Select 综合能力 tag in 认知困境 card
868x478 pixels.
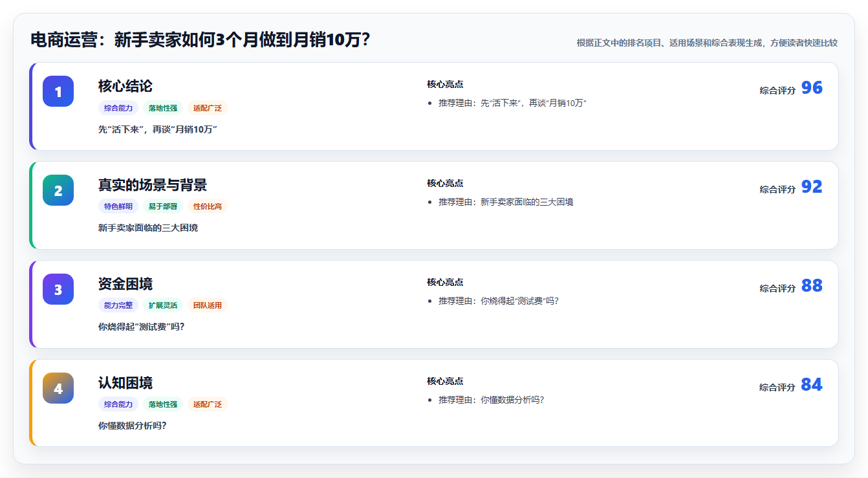click(x=118, y=404)
